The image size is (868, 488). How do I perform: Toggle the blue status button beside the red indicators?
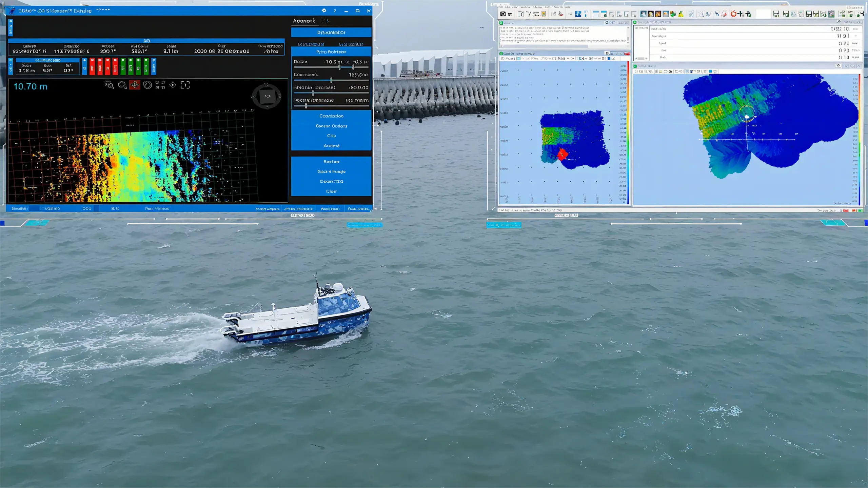pyautogui.click(x=84, y=66)
